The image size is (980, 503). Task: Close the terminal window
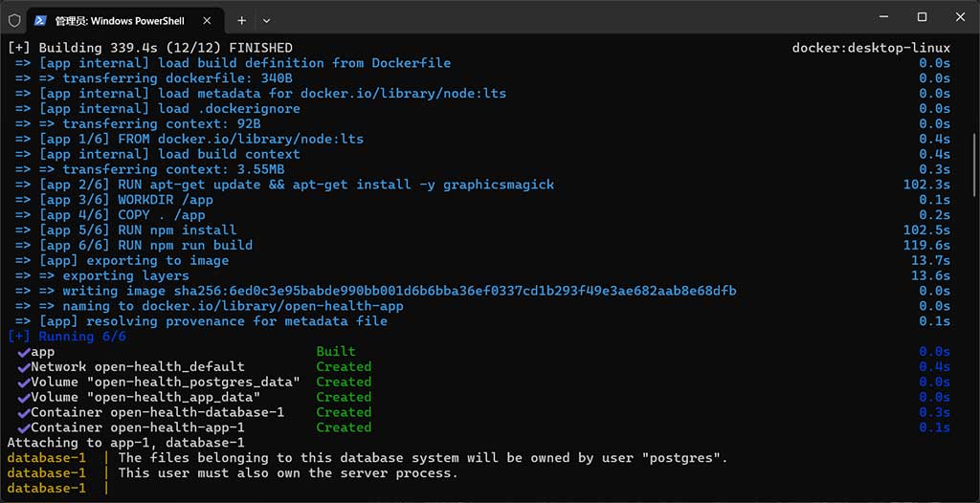coord(960,17)
